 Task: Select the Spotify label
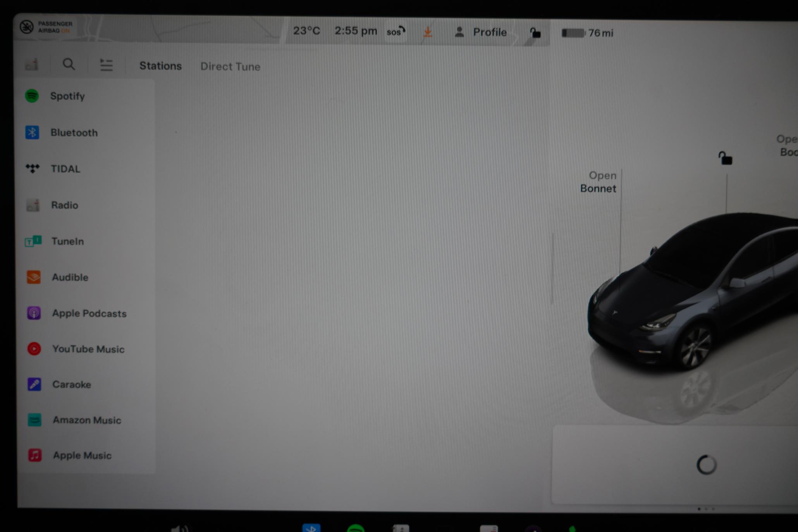click(67, 96)
